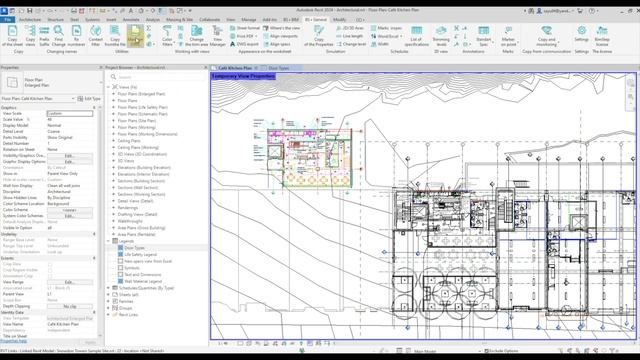Viewport: 640px width, 360px height.
Task: Click the Edit Type button
Action: coord(89,99)
